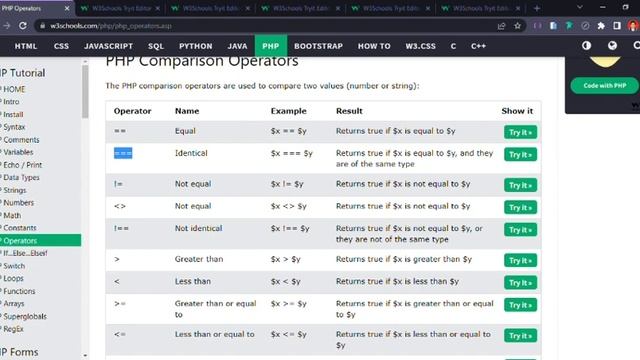Click the Code with PHP button
Screen dimensions: 640x360
pyautogui.click(x=604, y=86)
